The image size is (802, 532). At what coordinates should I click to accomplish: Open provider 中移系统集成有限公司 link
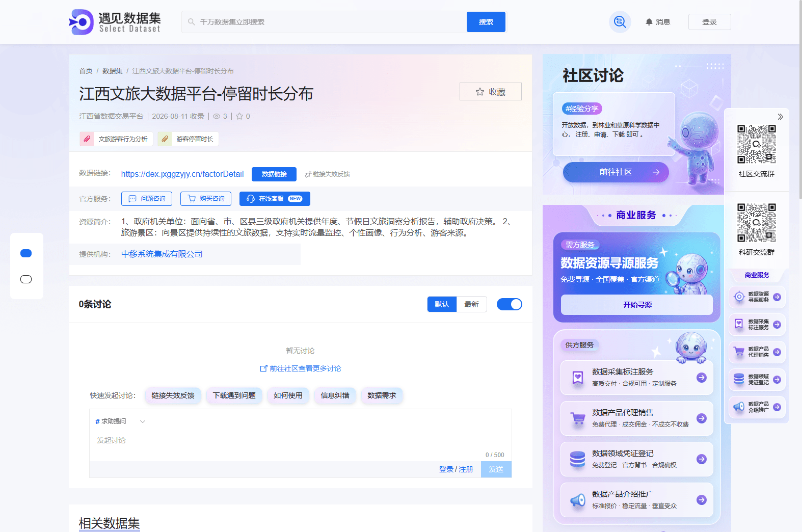[162, 254]
